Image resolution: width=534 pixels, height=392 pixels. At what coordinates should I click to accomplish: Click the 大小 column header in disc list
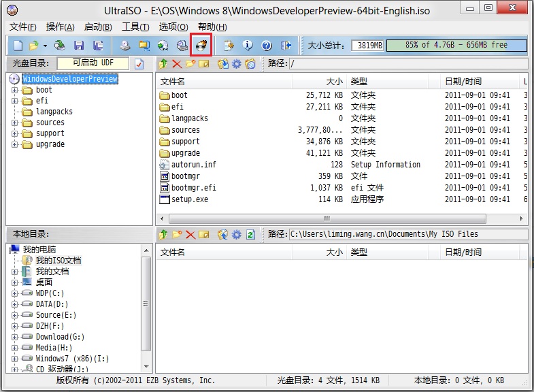click(319, 82)
